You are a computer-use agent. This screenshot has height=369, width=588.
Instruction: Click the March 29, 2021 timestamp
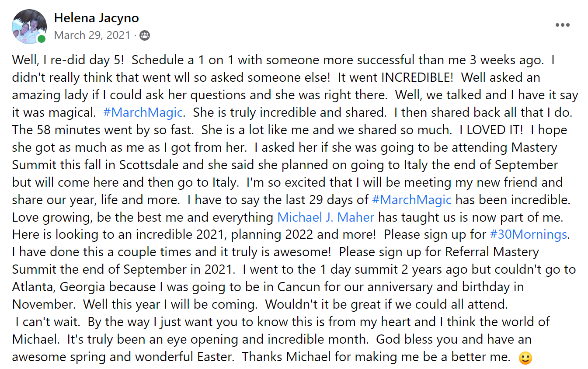(x=92, y=35)
